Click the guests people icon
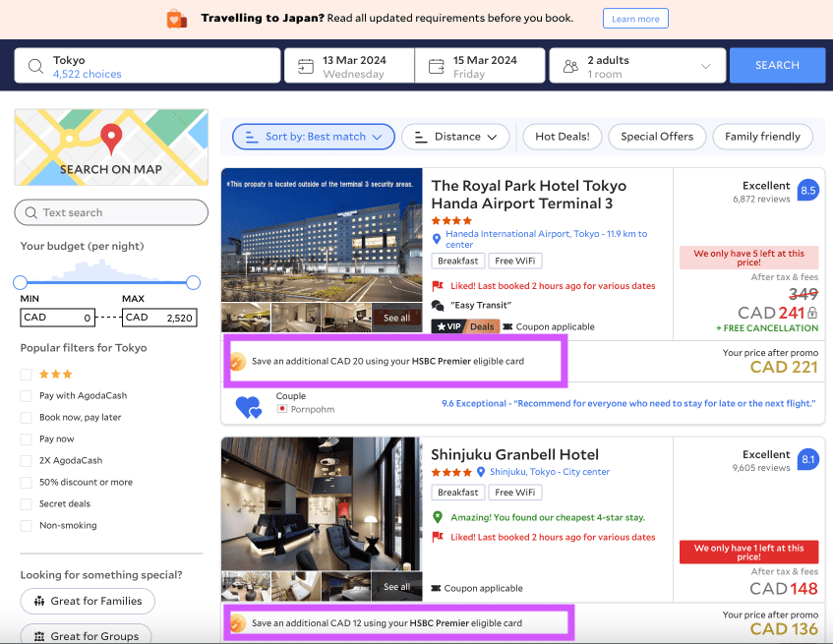 point(570,66)
